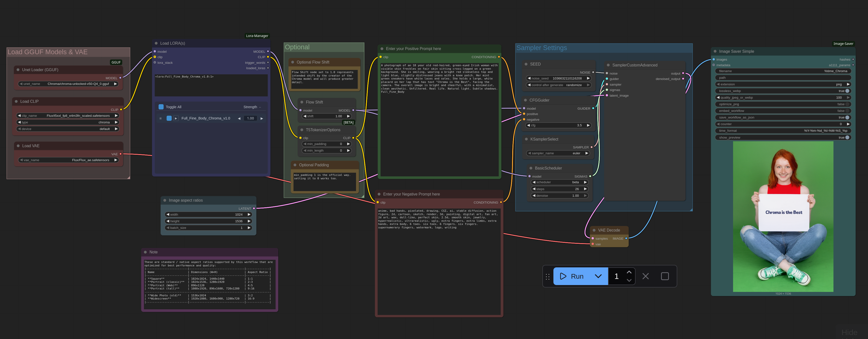Click the Image-Saver badge label

click(x=843, y=44)
